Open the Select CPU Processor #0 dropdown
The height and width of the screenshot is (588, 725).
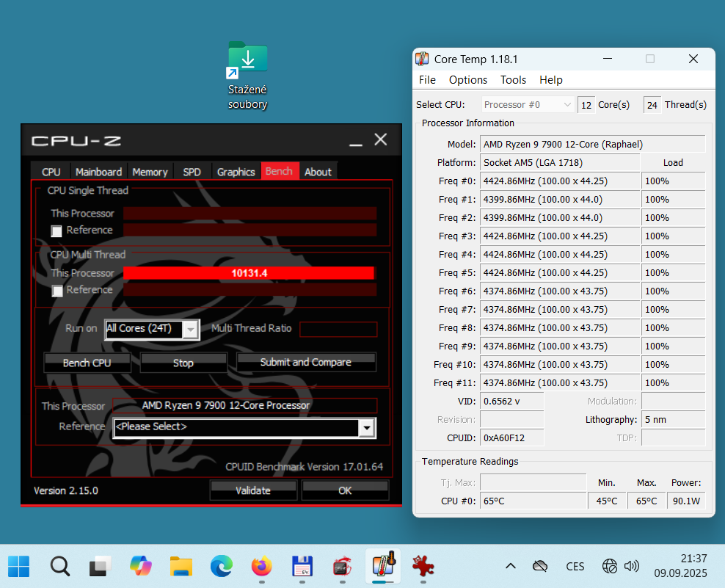(528, 104)
